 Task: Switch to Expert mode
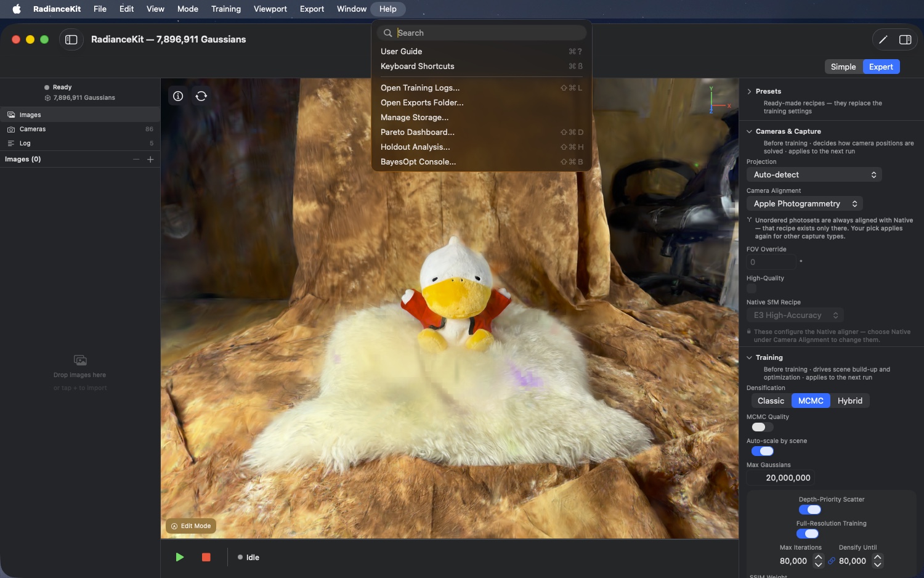point(881,67)
